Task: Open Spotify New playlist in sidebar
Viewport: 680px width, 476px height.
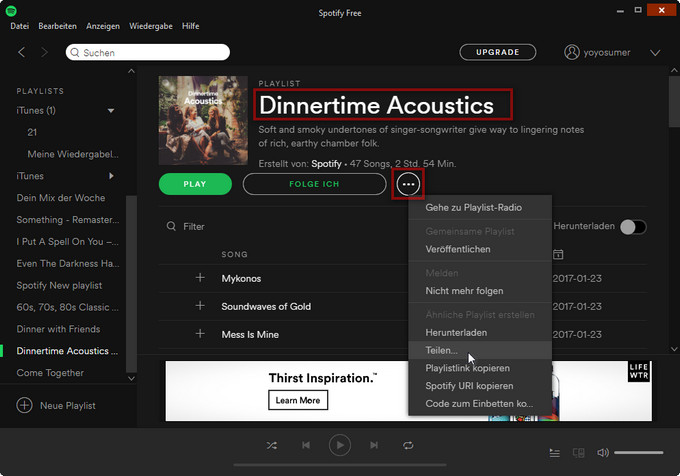Action: [59, 285]
